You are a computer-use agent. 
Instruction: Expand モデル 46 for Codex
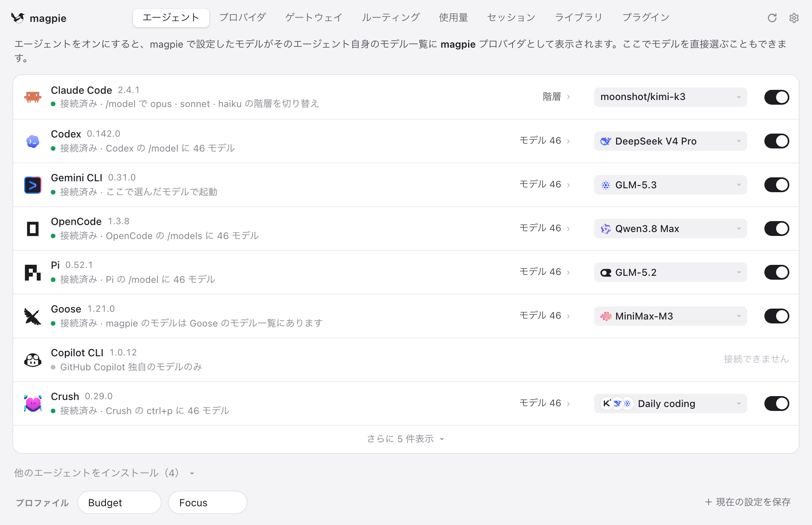pyautogui.click(x=545, y=141)
